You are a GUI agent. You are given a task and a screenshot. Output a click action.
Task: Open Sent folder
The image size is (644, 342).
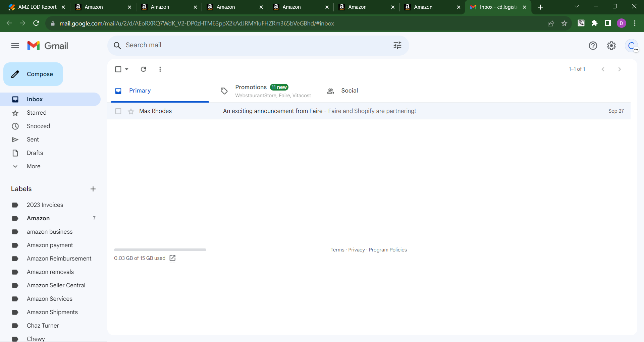click(50, 139)
